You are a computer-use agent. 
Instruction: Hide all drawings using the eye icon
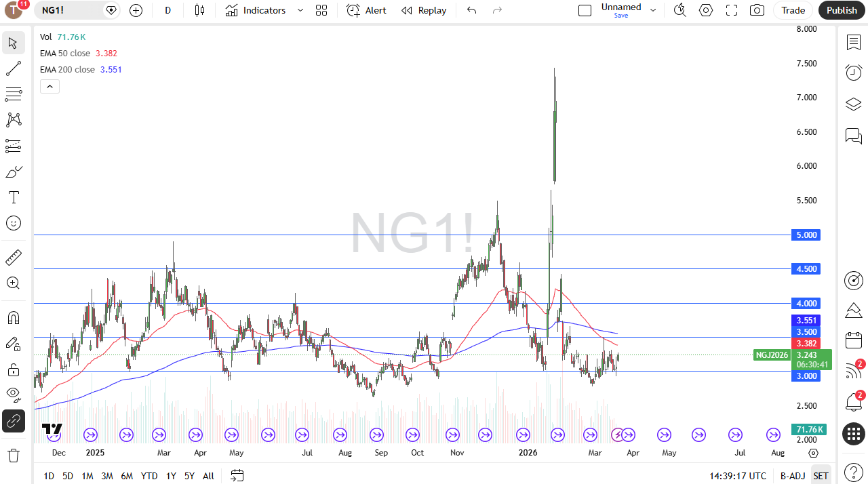[x=14, y=395]
